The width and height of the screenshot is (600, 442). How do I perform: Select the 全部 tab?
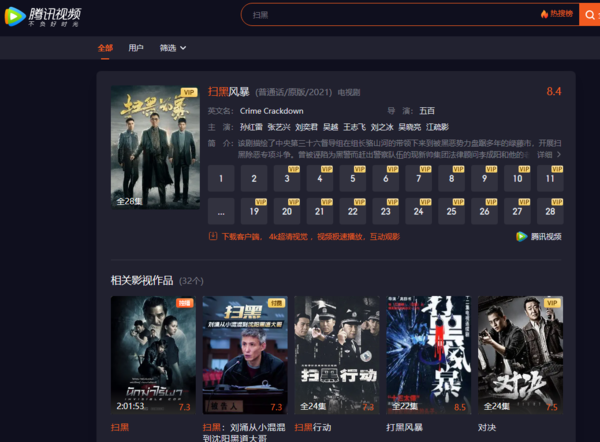[105, 48]
